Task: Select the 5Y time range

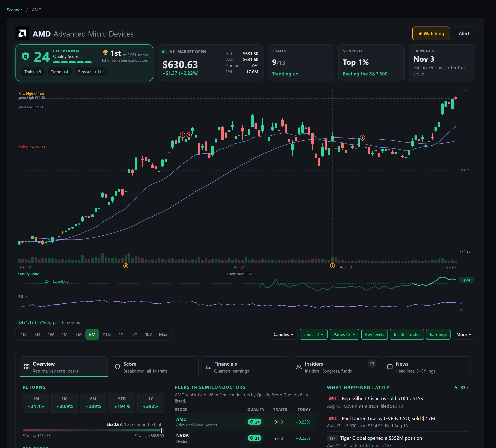Action: 135,334
